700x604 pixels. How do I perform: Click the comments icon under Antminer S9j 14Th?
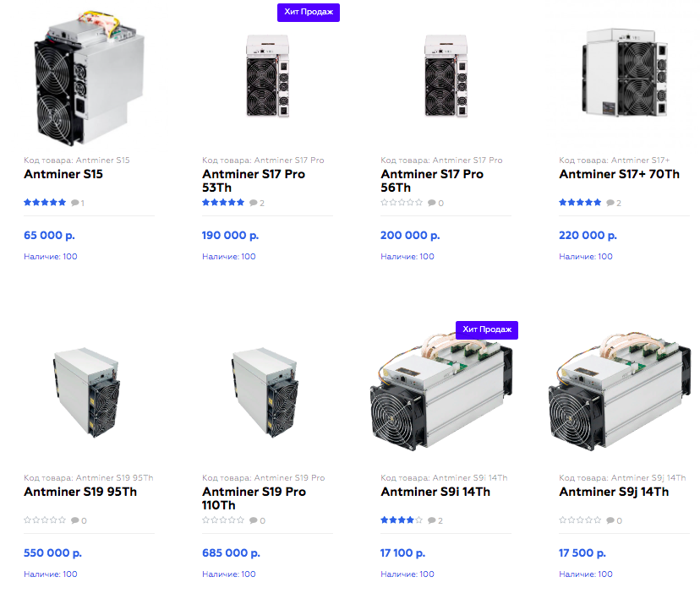[610, 520]
